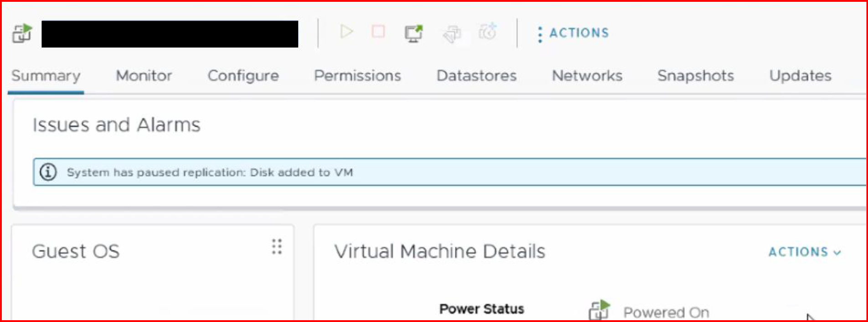The width and height of the screenshot is (868, 322).
Task: Open the Networks tab
Action: coord(587,76)
